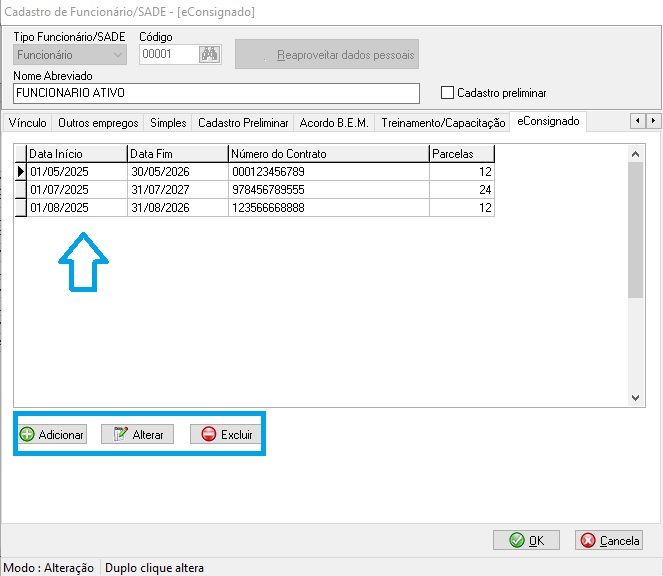Open the Acordo B.E.M. tab

(334, 123)
